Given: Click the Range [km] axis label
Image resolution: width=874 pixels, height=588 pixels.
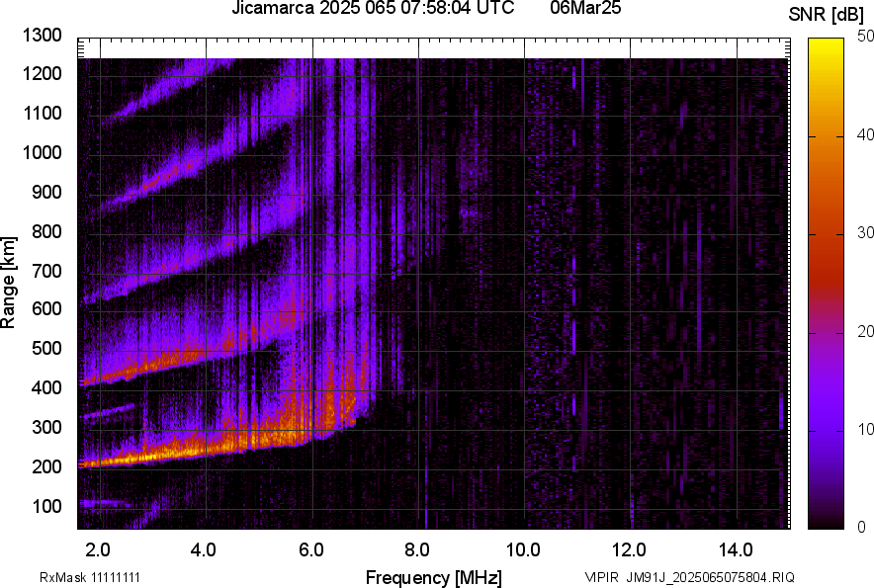Looking at the screenshot, I should (9, 284).
